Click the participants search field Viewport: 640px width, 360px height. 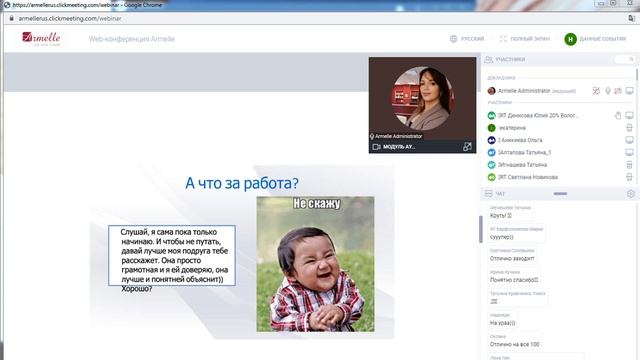[x=624, y=60]
